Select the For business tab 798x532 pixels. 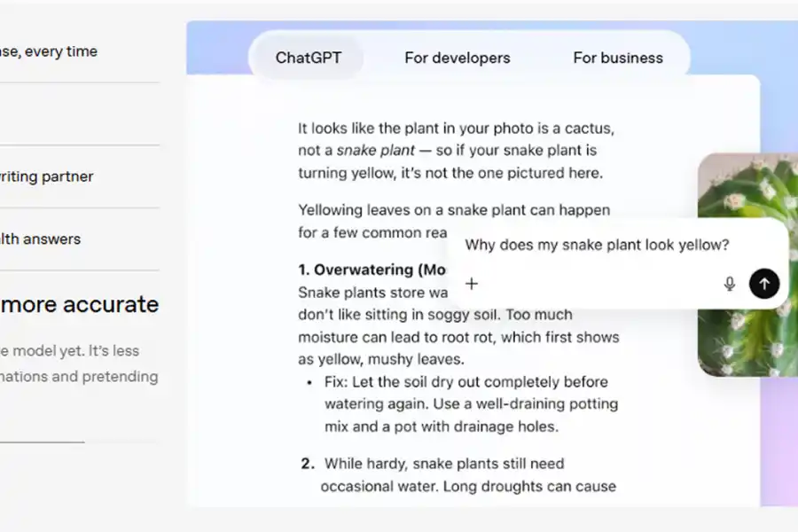pyautogui.click(x=618, y=58)
